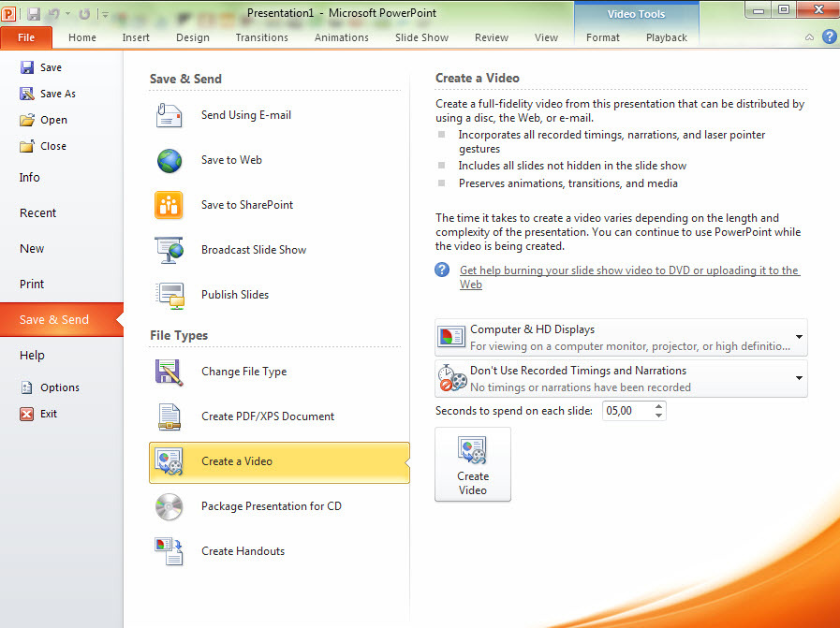Minimize the ribbon with the caret icon
This screenshot has width=840, height=628.
pos(809,37)
